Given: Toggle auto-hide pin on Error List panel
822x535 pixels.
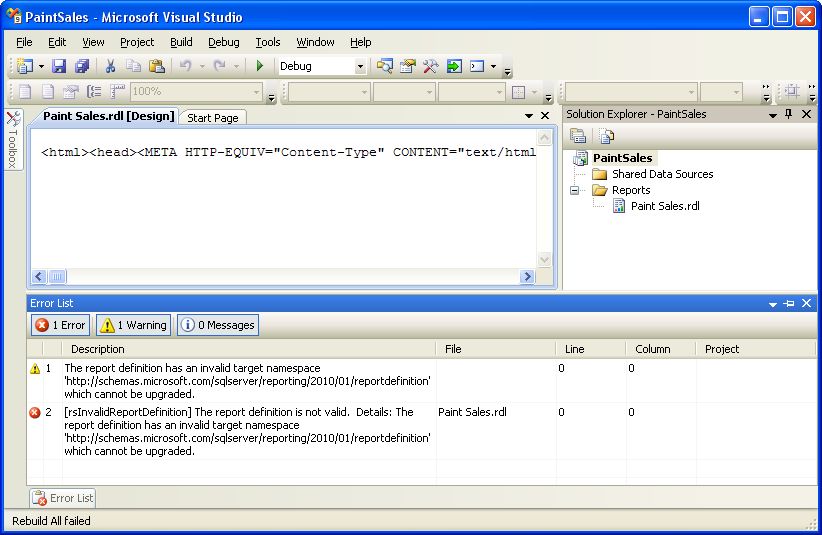Looking at the screenshot, I should click(789, 303).
